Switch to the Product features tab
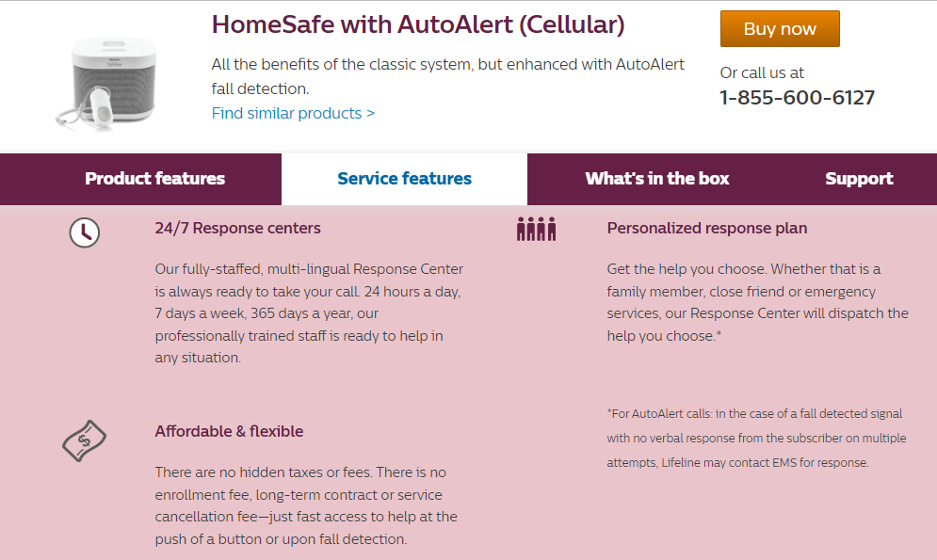 point(154,179)
